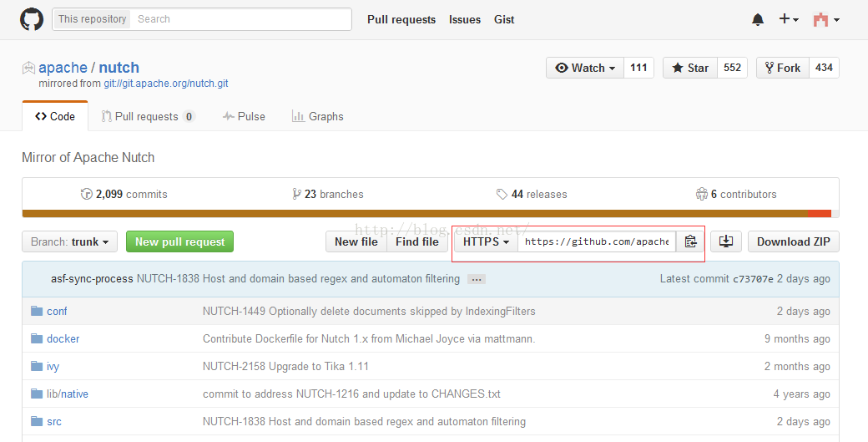Open the latest commit message NUTCH-1838
This screenshot has height=442, width=868.
pyautogui.click(x=299, y=279)
